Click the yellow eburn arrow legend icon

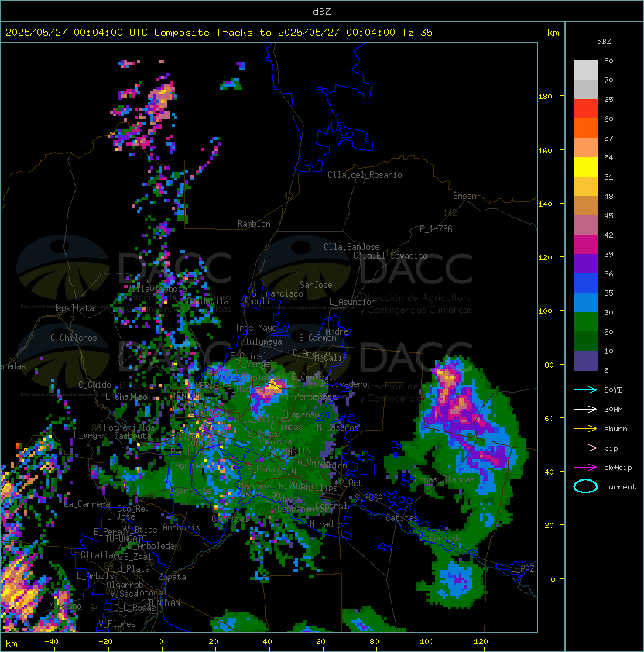click(585, 428)
